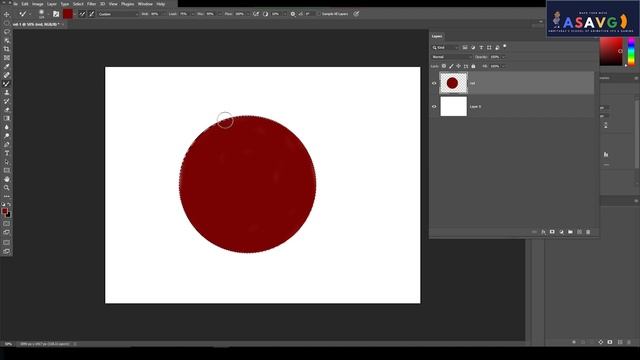The height and width of the screenshot is (360, 640).
Task: Toggle Quick Mask mode icon
Action: pyautogui.click(x=7, y=224)
